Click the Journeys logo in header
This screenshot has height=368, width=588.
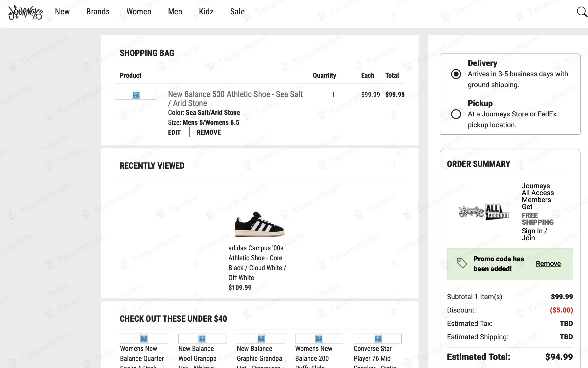pos(25,12)
